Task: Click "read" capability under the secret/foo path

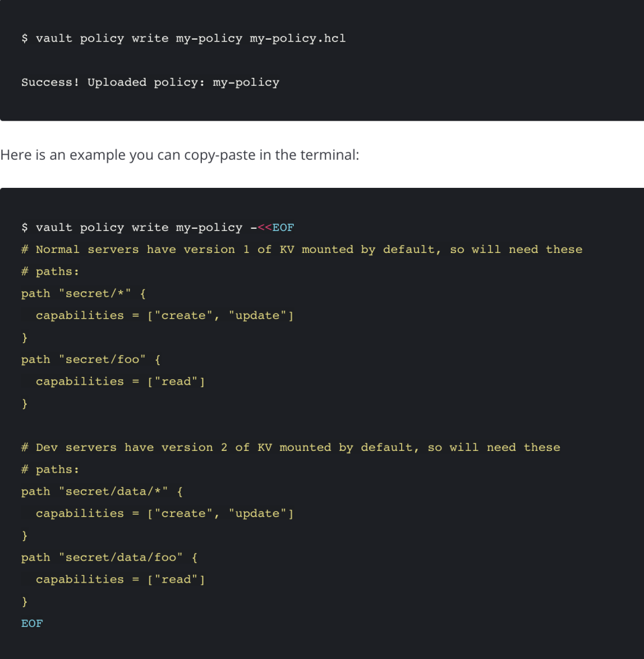Action: (x=176, y=382)
